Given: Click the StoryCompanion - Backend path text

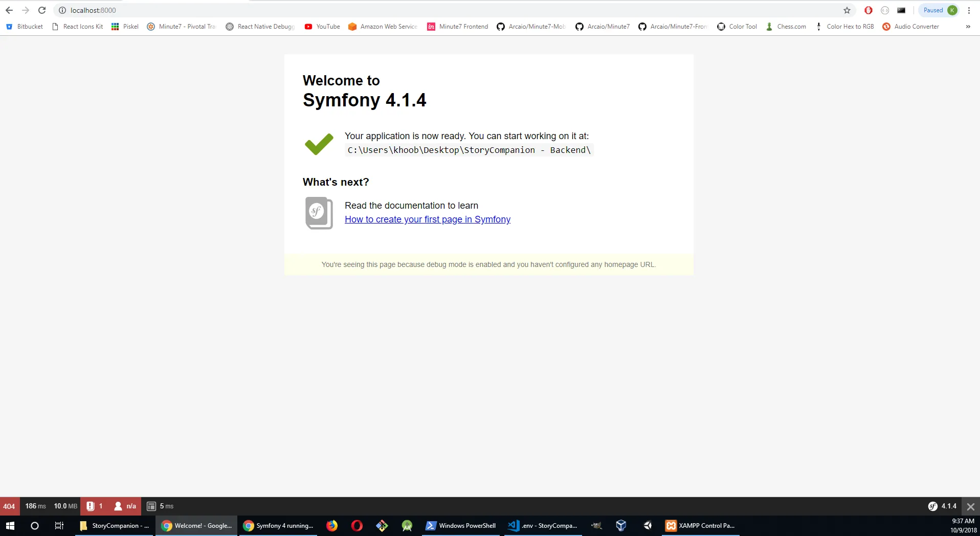Looking at the screenshot, I should (x=469, y=150).
